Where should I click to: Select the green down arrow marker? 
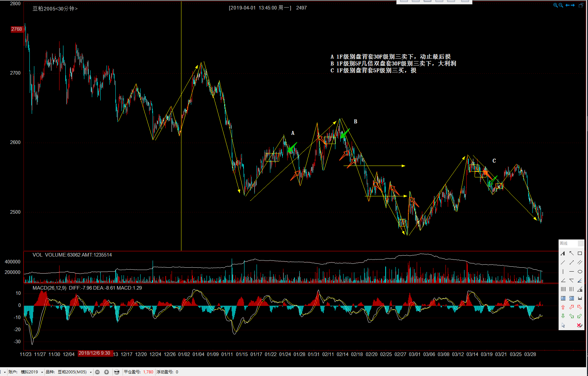(563, 316)
